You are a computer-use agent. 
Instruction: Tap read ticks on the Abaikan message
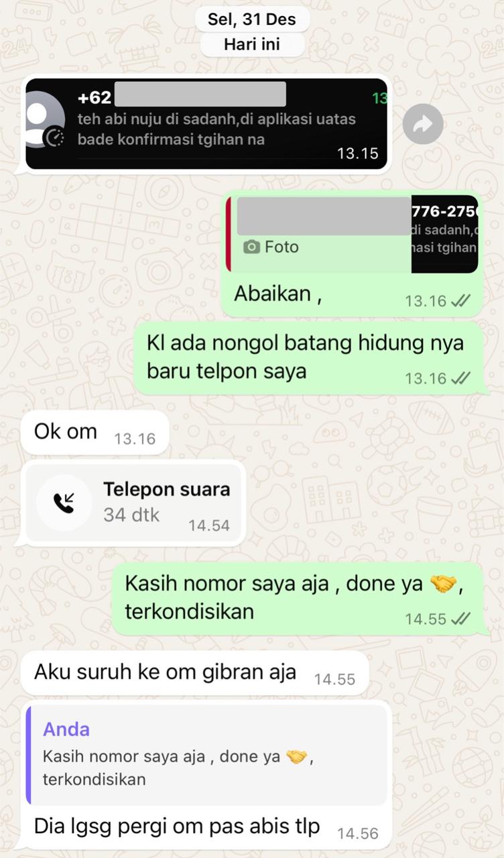pyautogui.click(x=460, y=302)
